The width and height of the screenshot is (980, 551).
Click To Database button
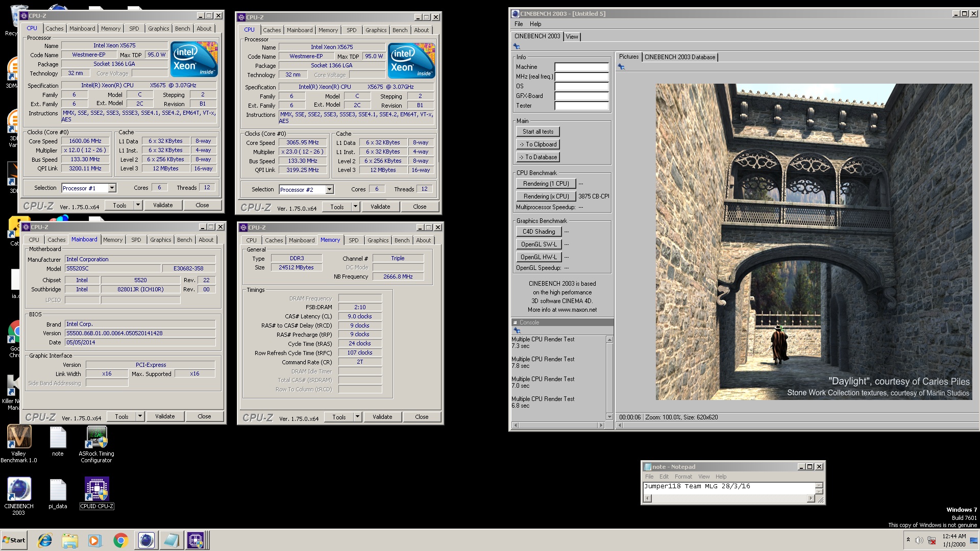tap(538, 157)
